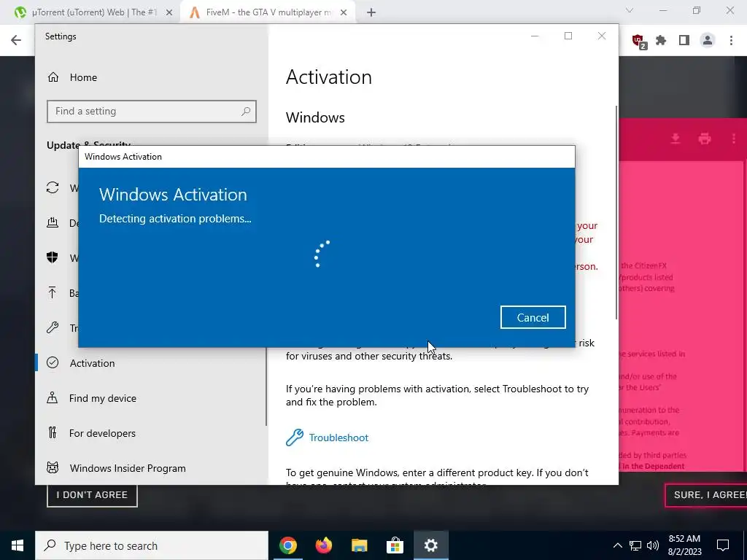
Task: Click the Activation checkmark circle icon
Action: 53,363
